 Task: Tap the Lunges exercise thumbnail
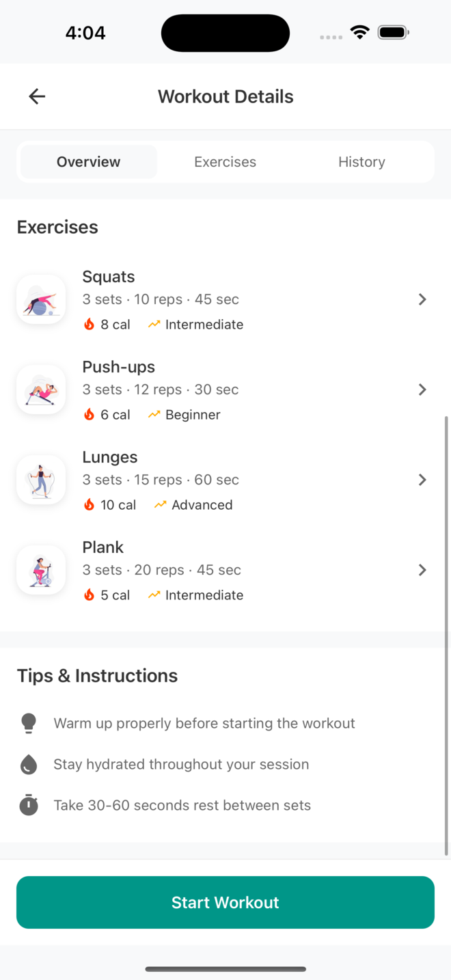point(41,480)
